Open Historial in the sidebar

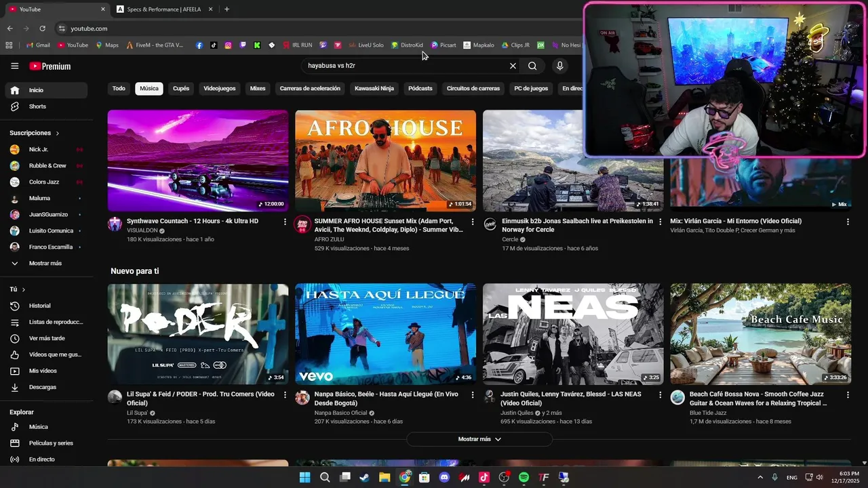46,306
